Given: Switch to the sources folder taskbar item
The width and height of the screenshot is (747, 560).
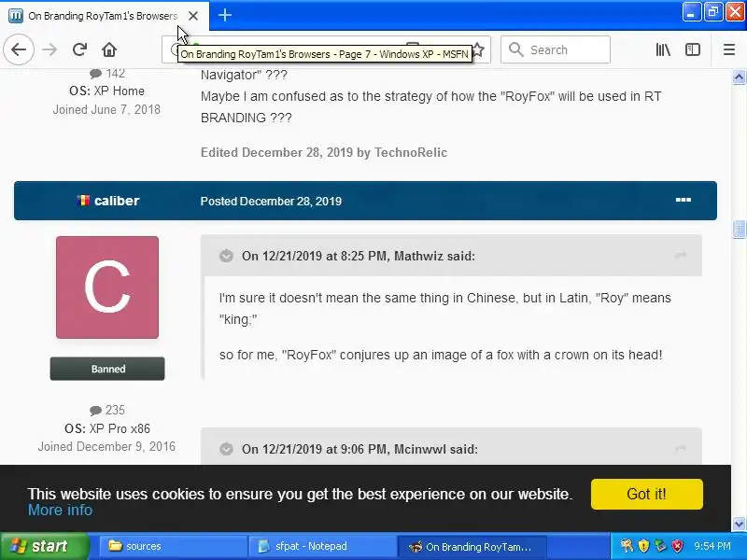Looking at the screenshot, I should coord(173,547).
